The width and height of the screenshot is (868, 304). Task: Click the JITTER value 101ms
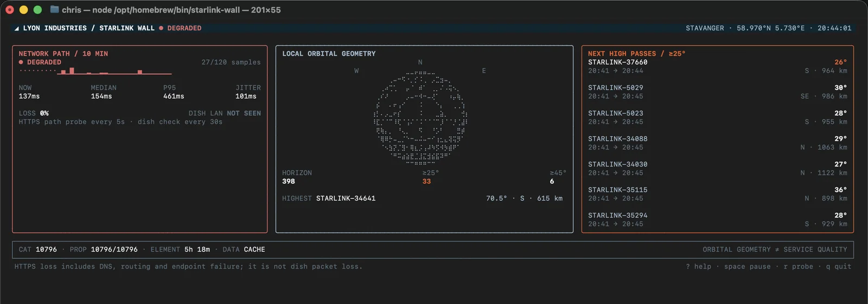246,97
